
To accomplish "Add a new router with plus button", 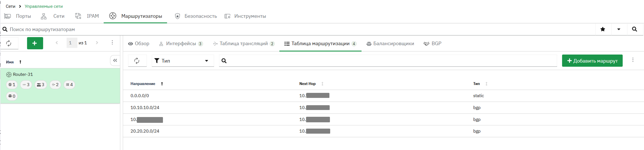I will [35, 43].
